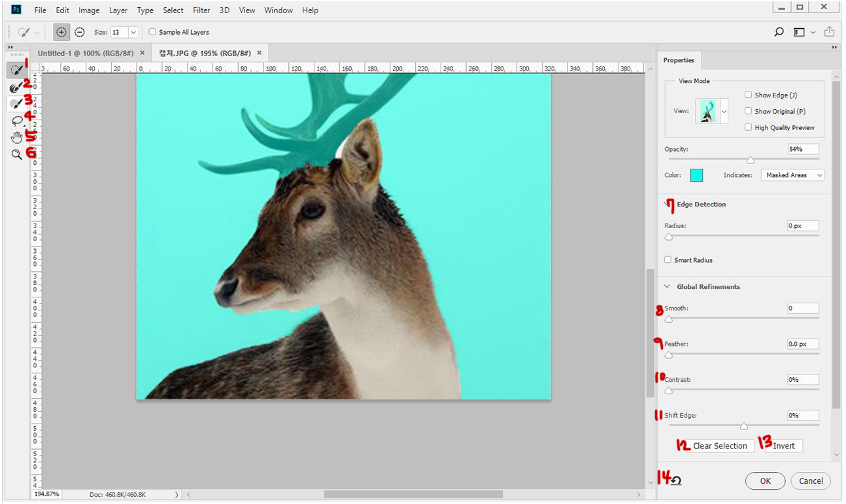Click the Subtract from selection icon
This screenshot has width=846, height=504.
[x=79, y=32]
